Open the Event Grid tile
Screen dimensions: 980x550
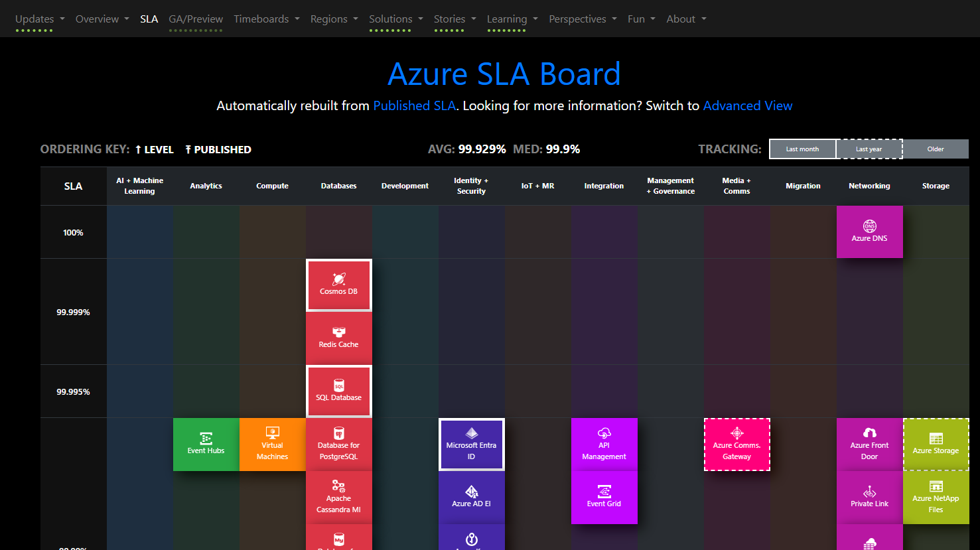pyautogui.click(x=604, y=498)
